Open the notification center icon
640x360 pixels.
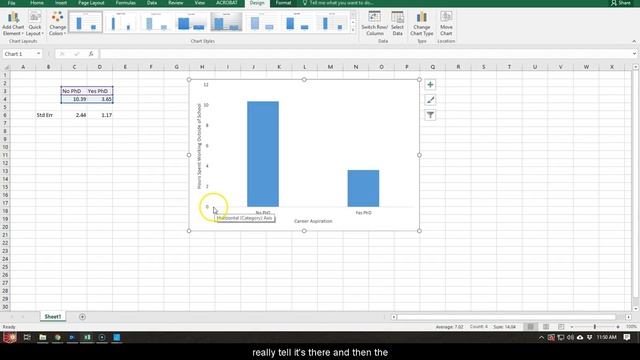coord(627,338)
